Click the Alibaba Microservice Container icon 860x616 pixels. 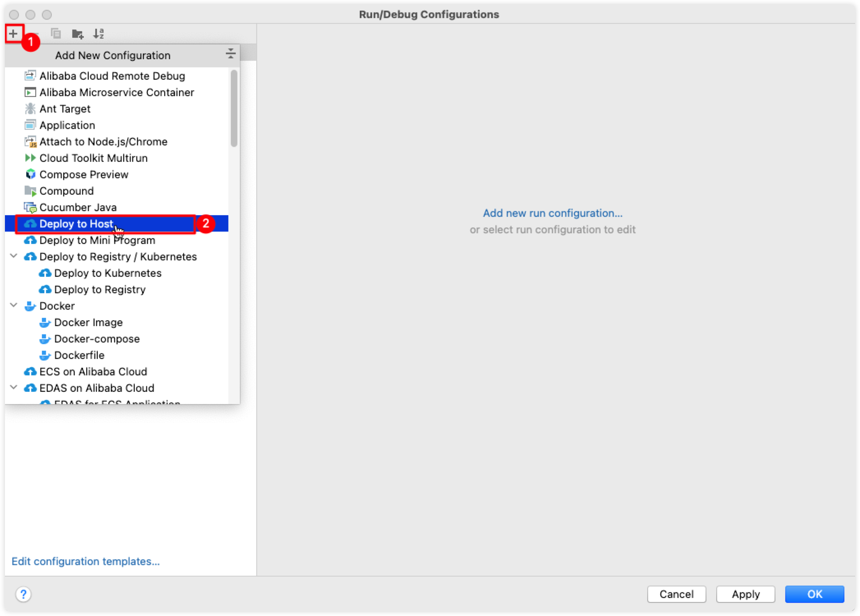[30, 92]
